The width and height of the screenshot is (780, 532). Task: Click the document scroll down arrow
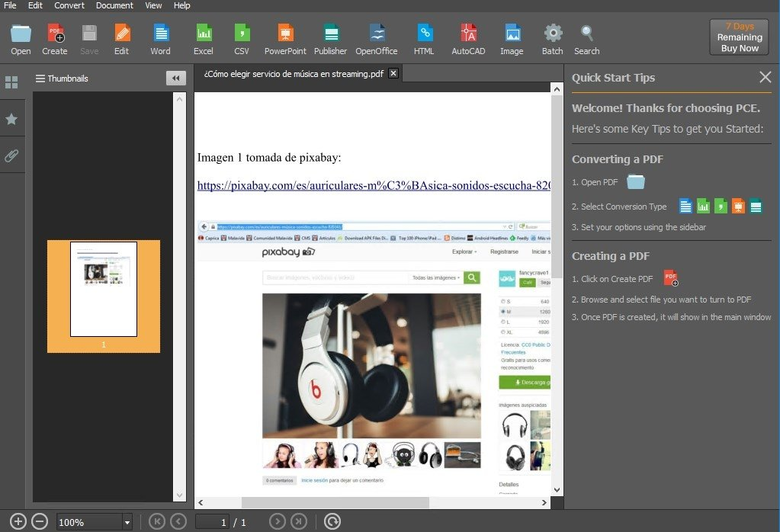(557, 490)
